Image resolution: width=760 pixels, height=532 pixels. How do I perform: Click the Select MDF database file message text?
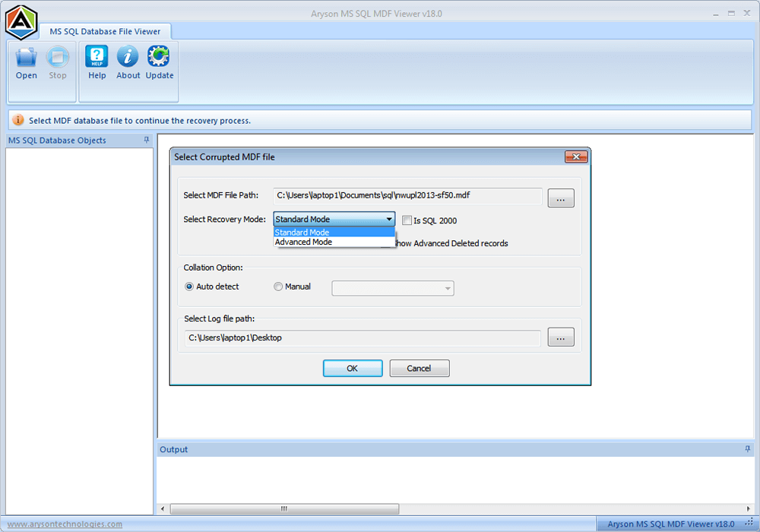pos(140,121)
